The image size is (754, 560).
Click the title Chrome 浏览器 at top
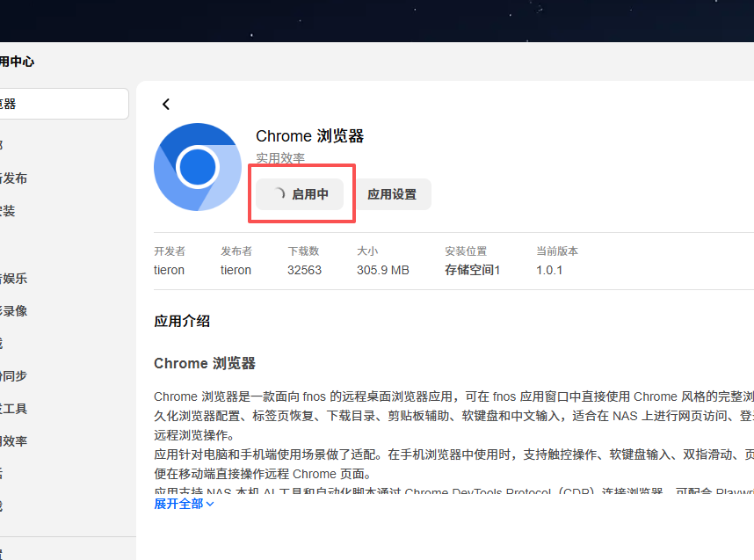(x=309, y=136)
